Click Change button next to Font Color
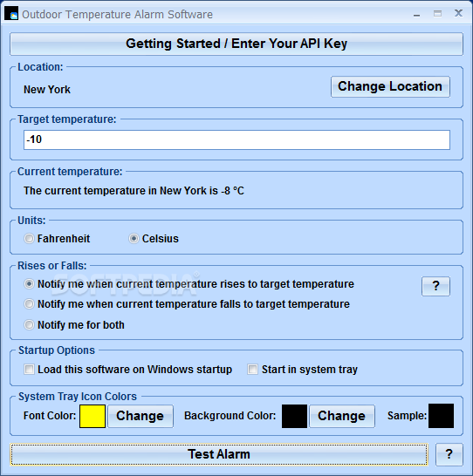 coord(141,416)
